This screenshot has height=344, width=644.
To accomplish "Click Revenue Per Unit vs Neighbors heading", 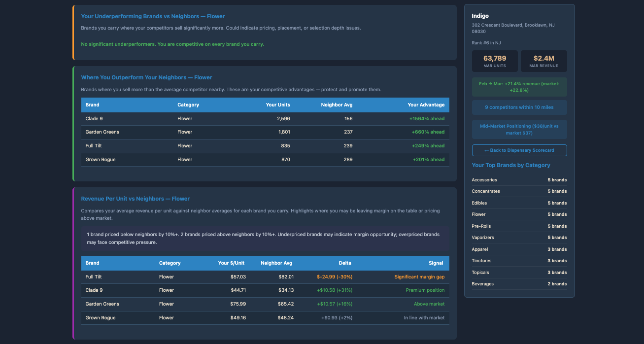I will (x=135, y=199).
